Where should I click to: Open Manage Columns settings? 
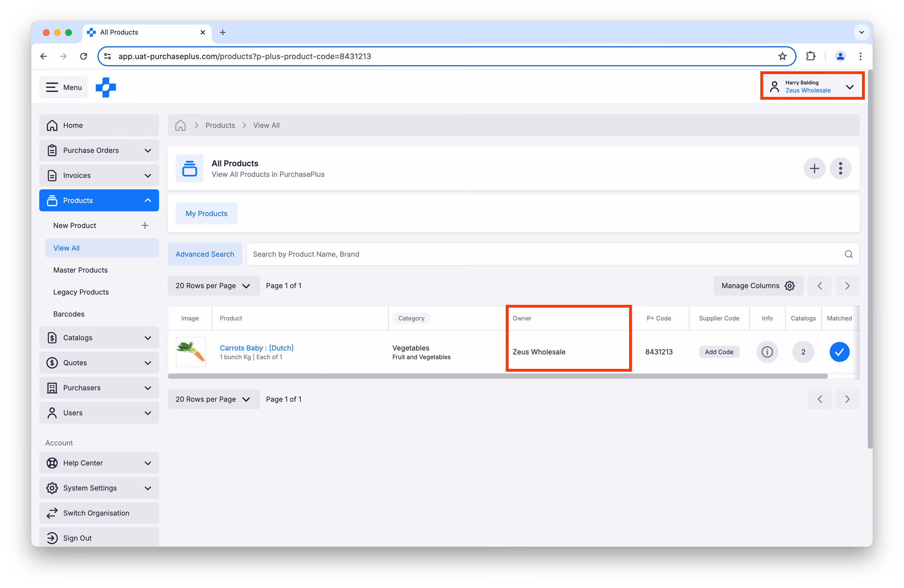coord(758,285)
